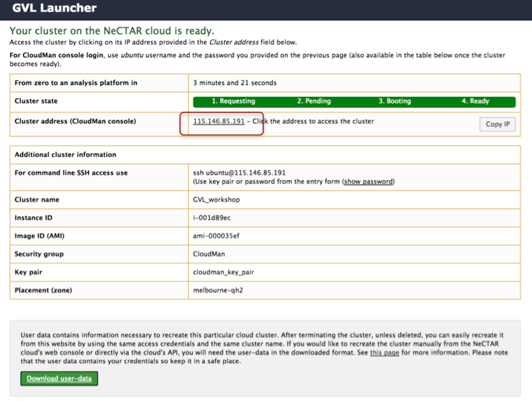
Task: Click the 'Cluster name' row label
Action: click(37, 200)
